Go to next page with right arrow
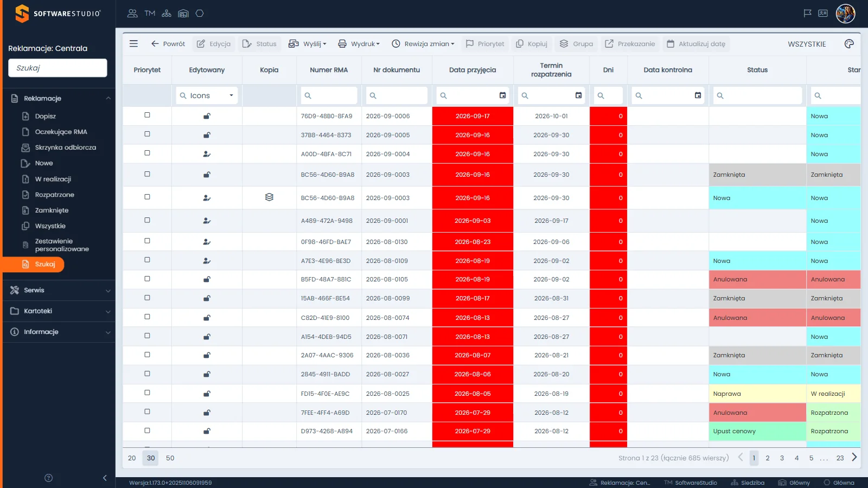The image size is (868, 488). point(854,458)
